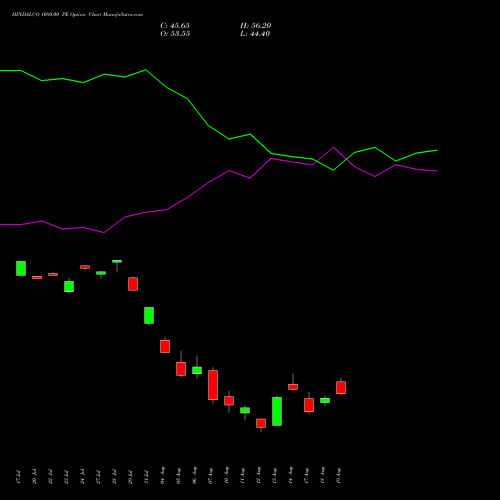
Task: Click the '14 Aug' date axis label
Action: click(290, 475)
